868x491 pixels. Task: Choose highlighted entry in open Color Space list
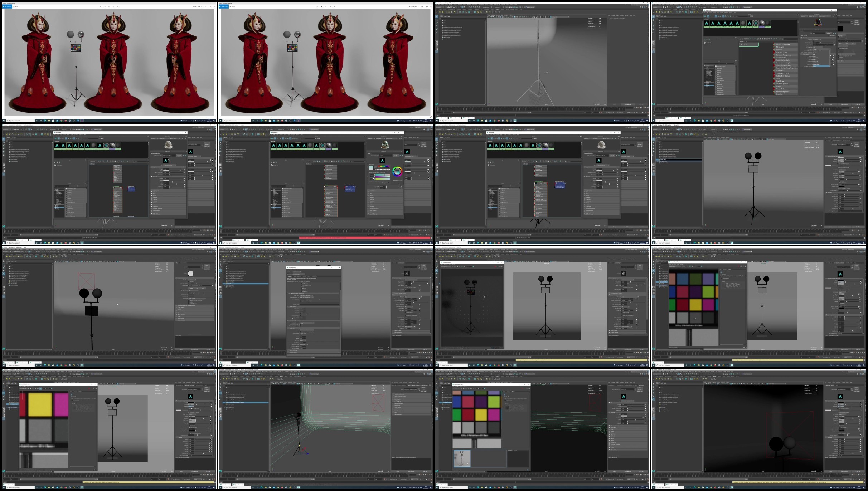click(x=822, y=66)
